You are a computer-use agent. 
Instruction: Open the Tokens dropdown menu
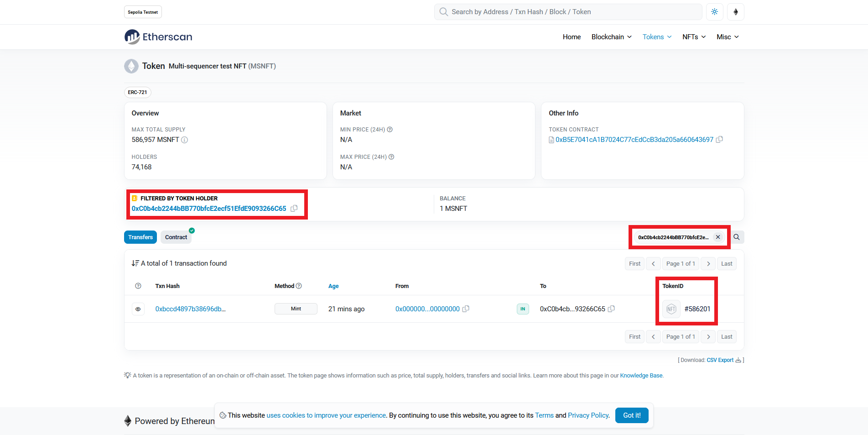coord(657,37)
